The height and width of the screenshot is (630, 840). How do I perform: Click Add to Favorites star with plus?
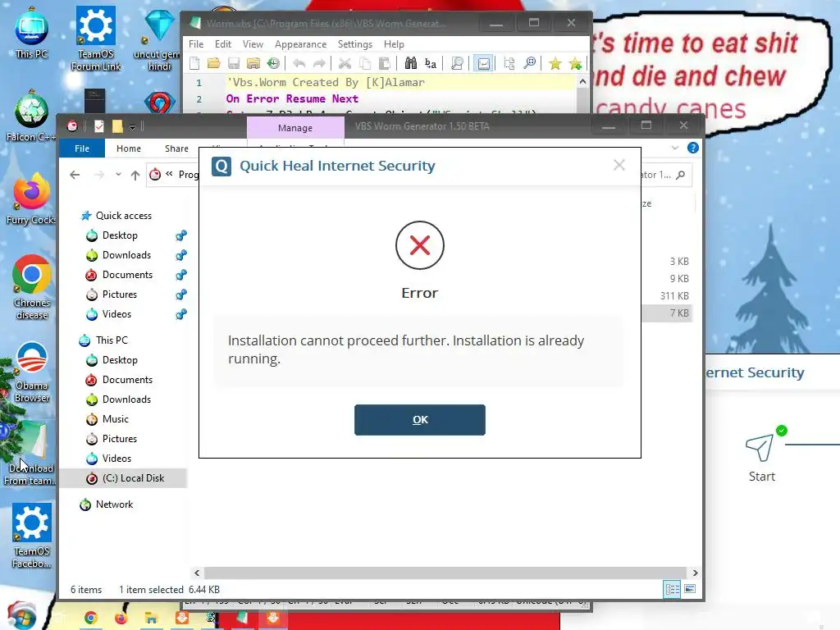point(575,64)
